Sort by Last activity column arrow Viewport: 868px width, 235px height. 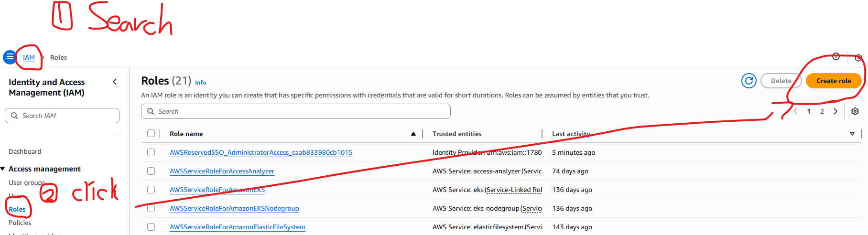point(852,134)
